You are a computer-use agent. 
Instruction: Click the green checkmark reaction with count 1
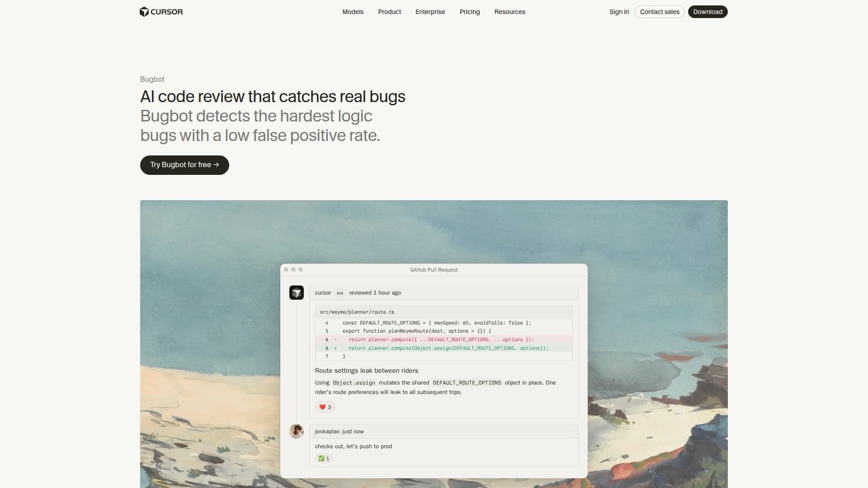pos(324,458)
